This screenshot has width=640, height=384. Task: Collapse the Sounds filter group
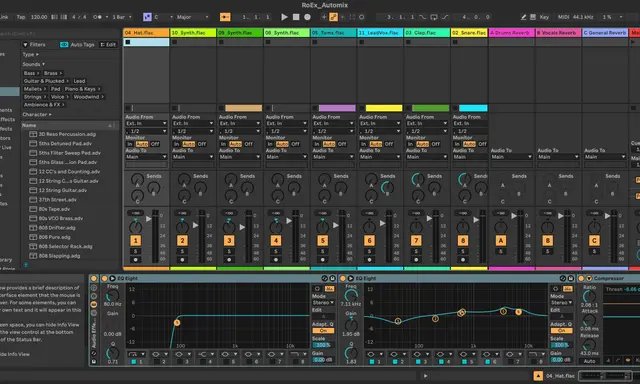(x=34, y=64)
